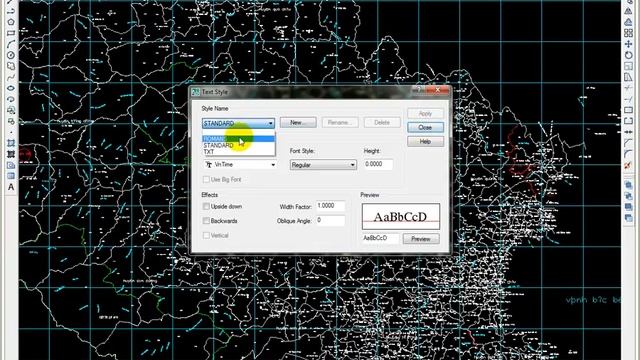Screen dimensions: 640x360
Task: Select the Join modify tool
Action: (x=629, y=132)
